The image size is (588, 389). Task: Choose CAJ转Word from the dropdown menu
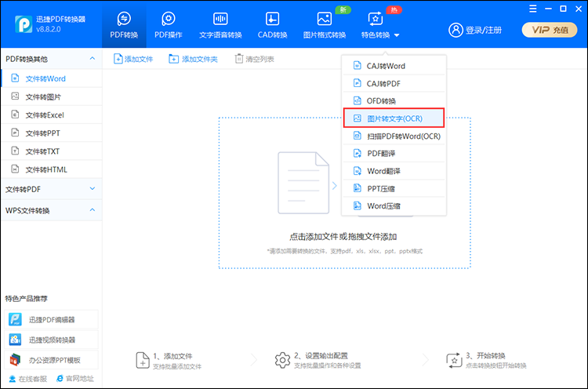tap(394, 66)
